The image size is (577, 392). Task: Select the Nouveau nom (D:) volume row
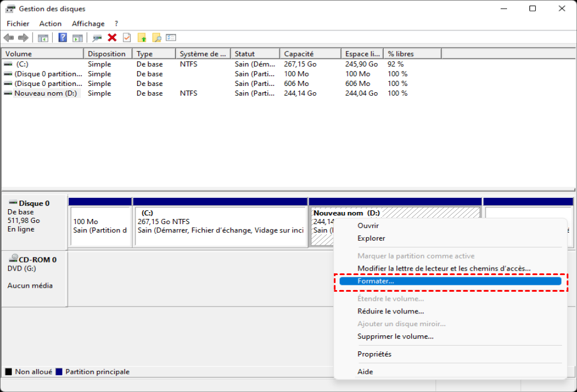[x=45, y=93]
